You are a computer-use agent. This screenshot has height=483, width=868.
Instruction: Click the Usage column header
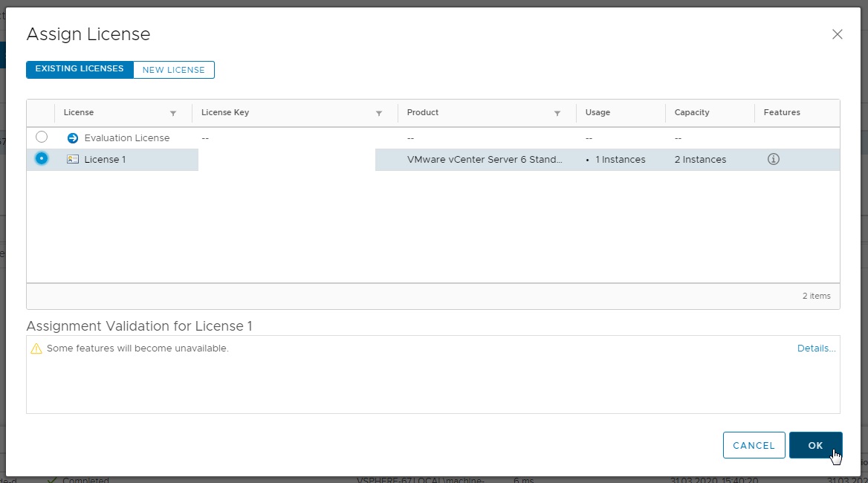tap(597, 113)
